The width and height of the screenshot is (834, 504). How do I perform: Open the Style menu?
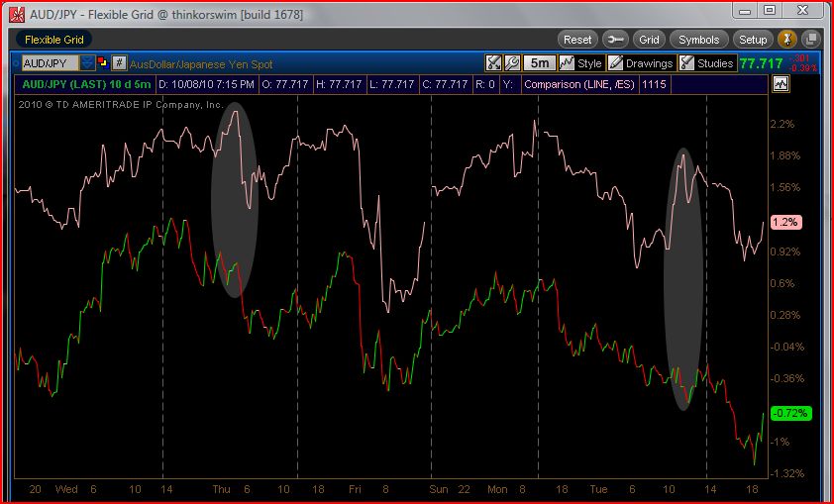[580, 63]
